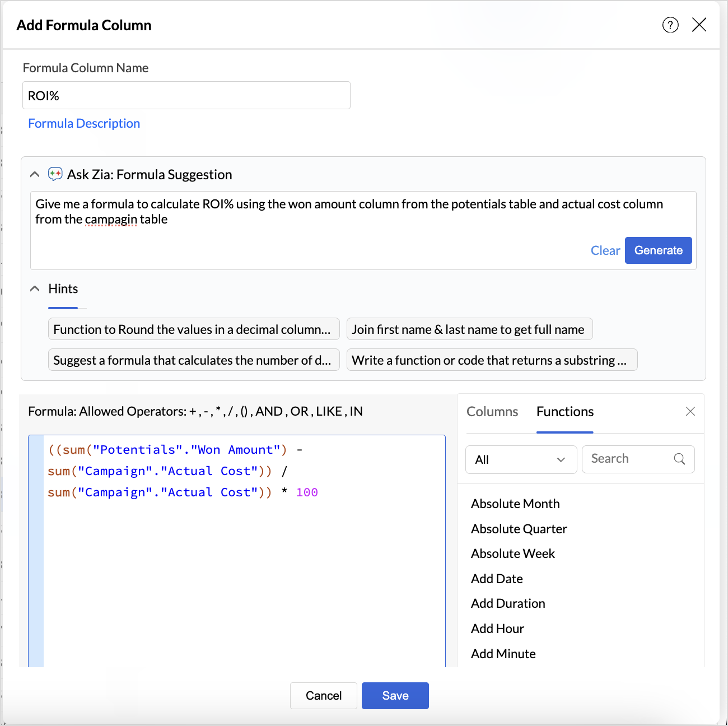Click Cancel to discard the formula
Image resolution: width=728 pixels, height=726 pixels.
pyautogui.click(x=323, y=696)
